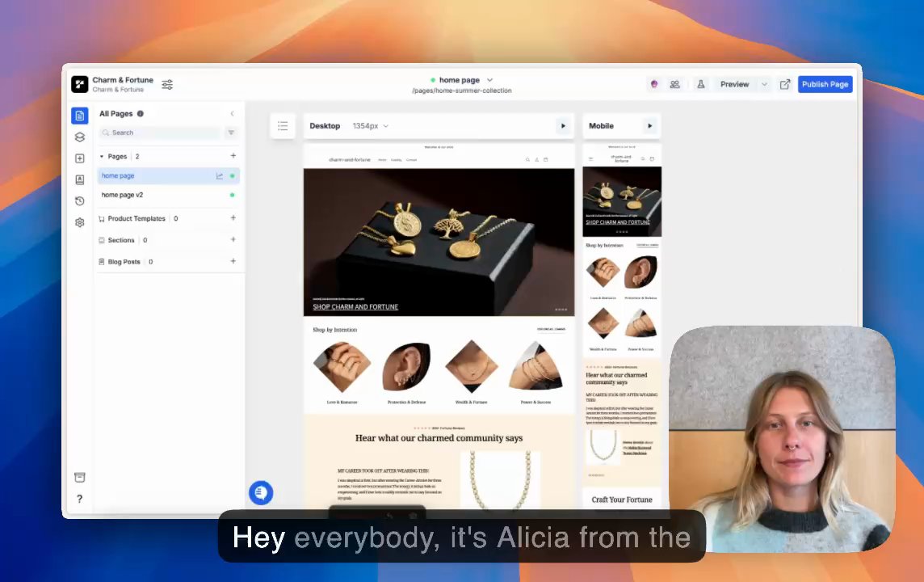
Task: Add a new Blog Post with its plus icon
Action: coord(233,260)
